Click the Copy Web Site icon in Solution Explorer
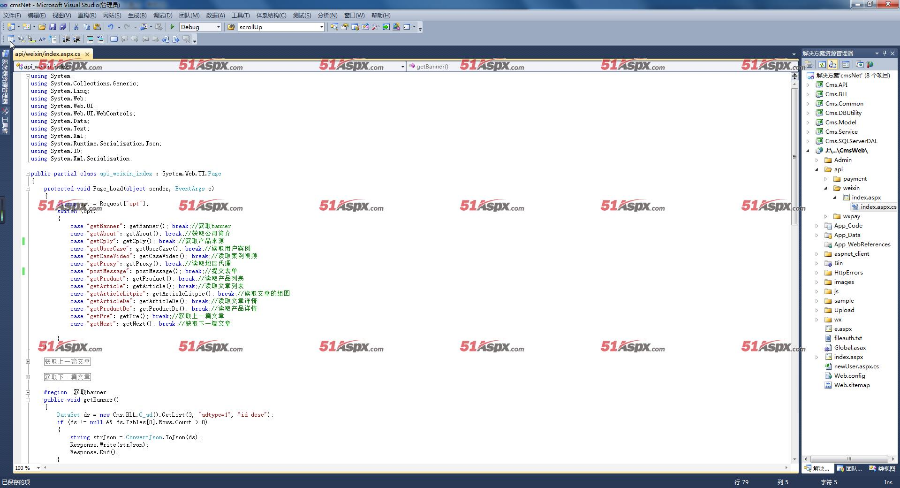The width and height of the screenshot is (900, 488). (x=860, y=64)
